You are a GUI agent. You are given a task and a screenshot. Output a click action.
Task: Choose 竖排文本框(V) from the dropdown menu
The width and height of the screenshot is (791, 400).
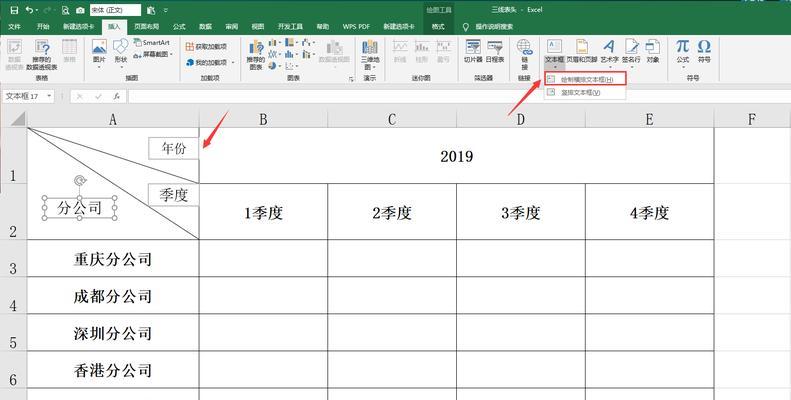point(585,93)
